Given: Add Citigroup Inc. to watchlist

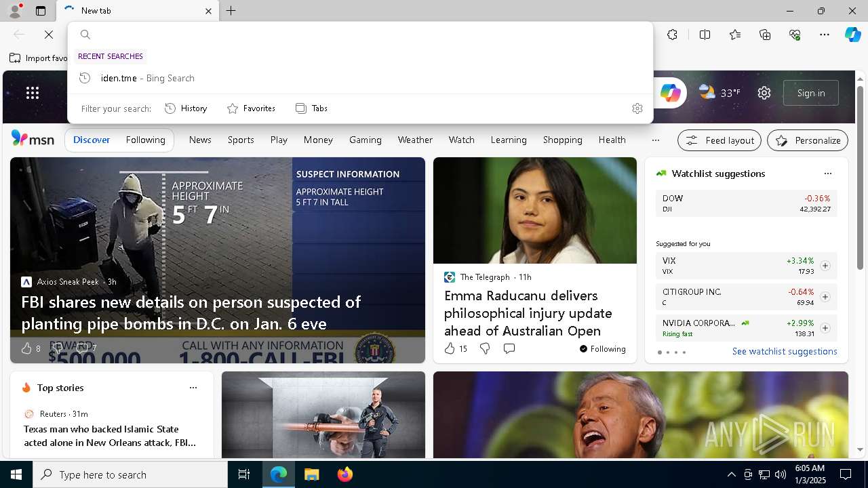Looking at the screenshot, I should 825,297.
